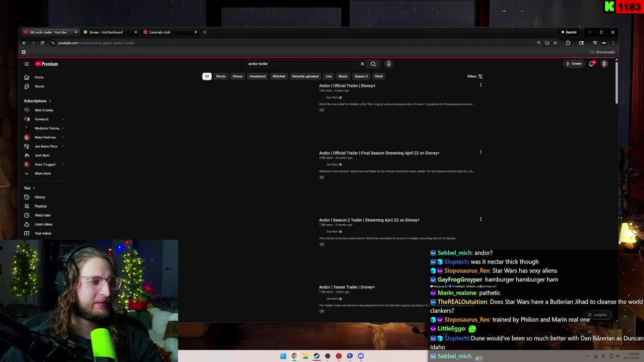Expand the You section header
The width and height of the screenshot is (644, 362).
[x=29, y=188]
